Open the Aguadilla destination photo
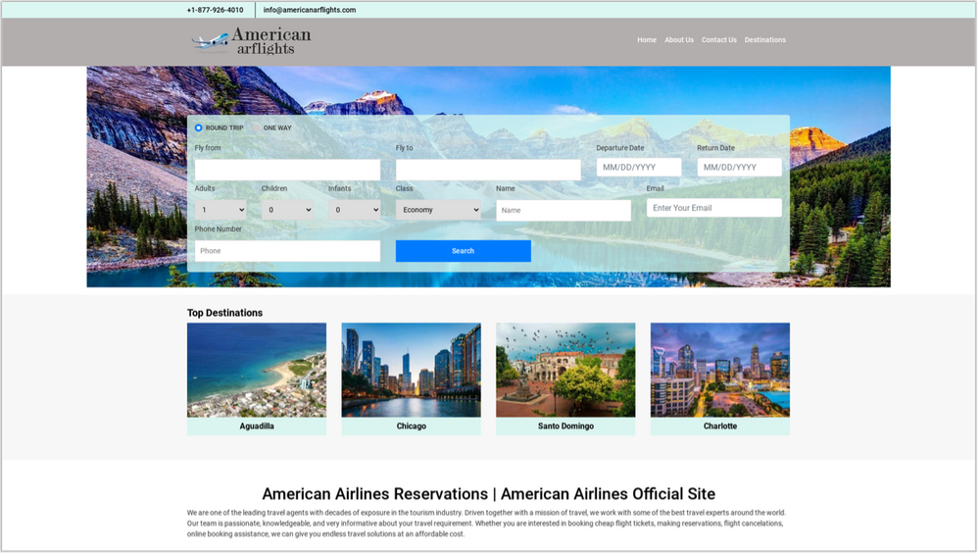Viewport: 980px width, 555px height. (x=257, y=371)
